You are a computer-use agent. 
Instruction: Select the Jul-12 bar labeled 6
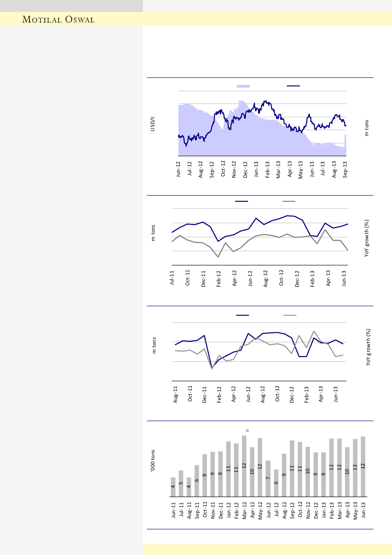tap(276, 483)
